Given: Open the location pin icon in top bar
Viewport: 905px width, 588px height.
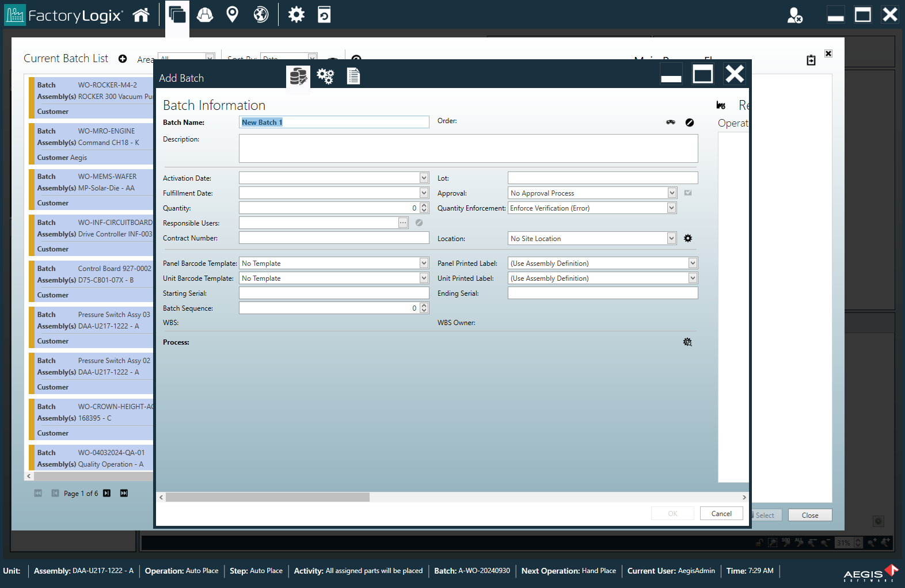Looking at the screenshot, I should 232,15.
